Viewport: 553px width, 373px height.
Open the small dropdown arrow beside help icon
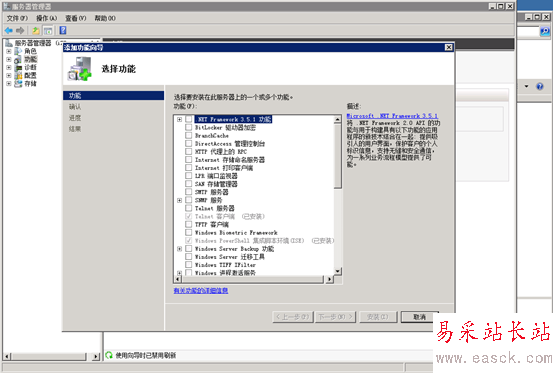526,86
